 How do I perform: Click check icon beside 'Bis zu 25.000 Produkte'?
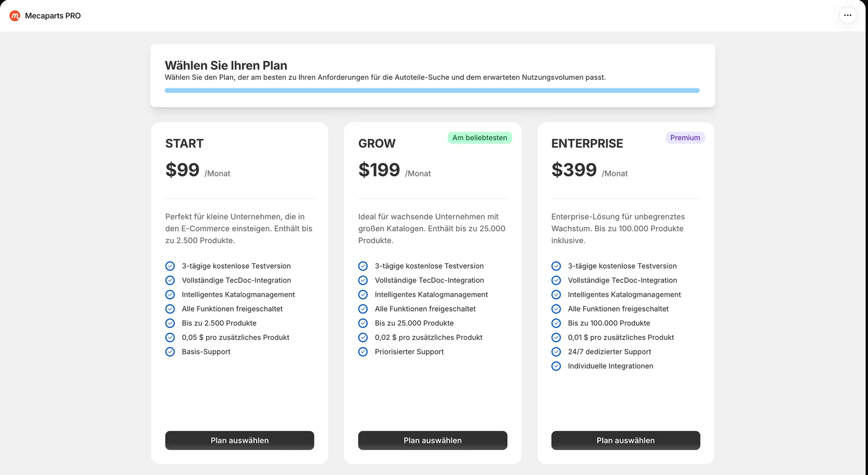coord(363,323)
